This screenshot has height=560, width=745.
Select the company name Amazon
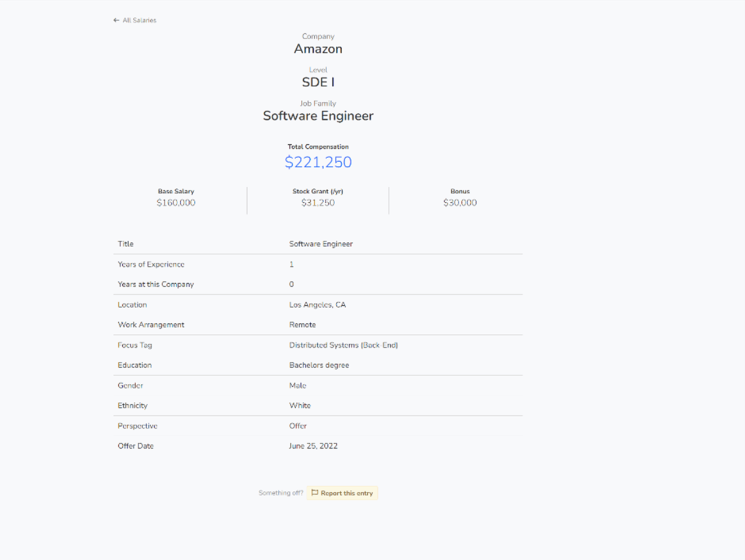[x=318, y=49]
